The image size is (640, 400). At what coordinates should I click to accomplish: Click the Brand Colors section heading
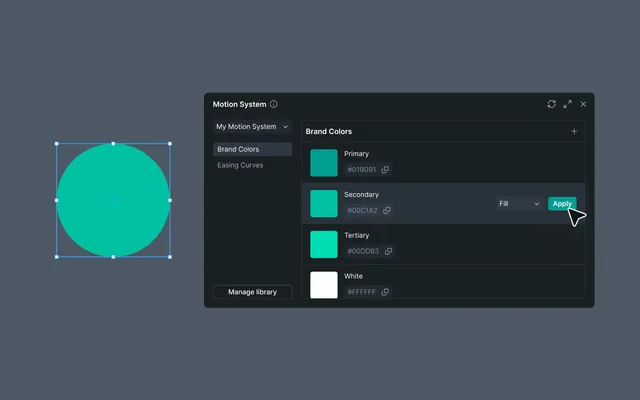click(x=329, y=131)
